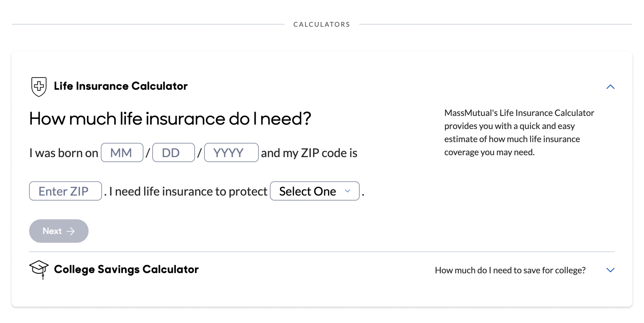Click the College Savings Calculator title
This screenshot has height=323, width=644.
point(126,269)
